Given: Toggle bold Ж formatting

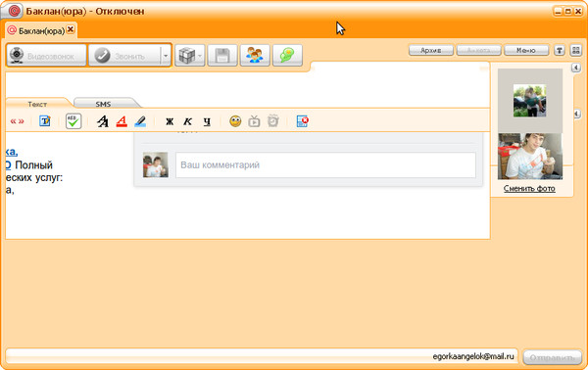Looking at the screenshot, I should click(170, 121).
